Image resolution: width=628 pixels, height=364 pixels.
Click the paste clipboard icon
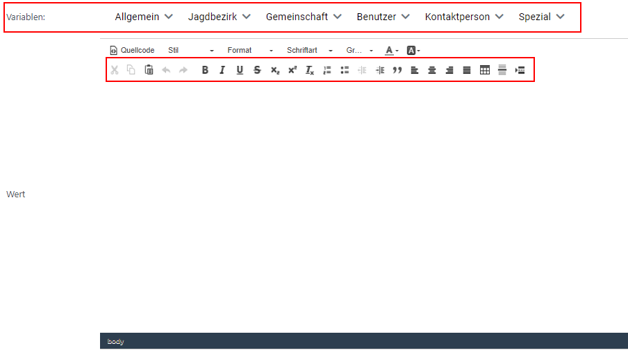coord(149,70)
